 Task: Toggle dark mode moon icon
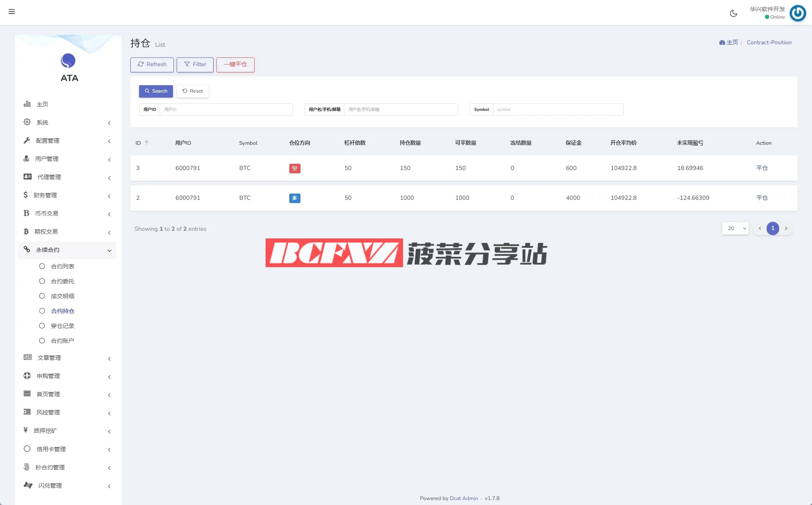tap(733, 13)
